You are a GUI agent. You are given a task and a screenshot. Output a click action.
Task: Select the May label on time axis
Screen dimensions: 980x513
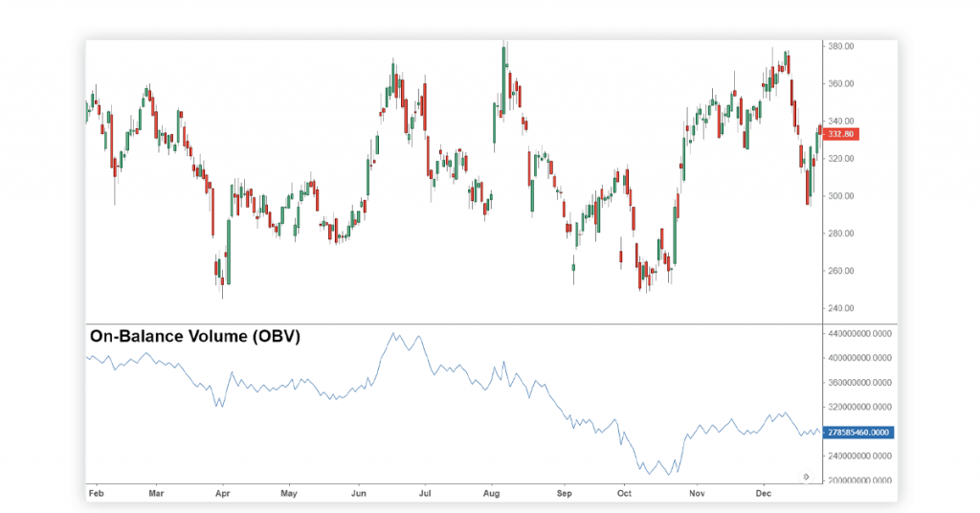coord(288,494)
